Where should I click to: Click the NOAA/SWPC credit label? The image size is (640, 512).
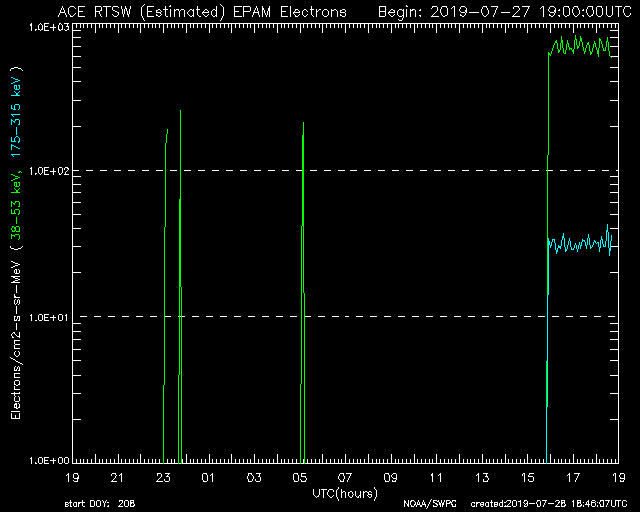(427, 503)
